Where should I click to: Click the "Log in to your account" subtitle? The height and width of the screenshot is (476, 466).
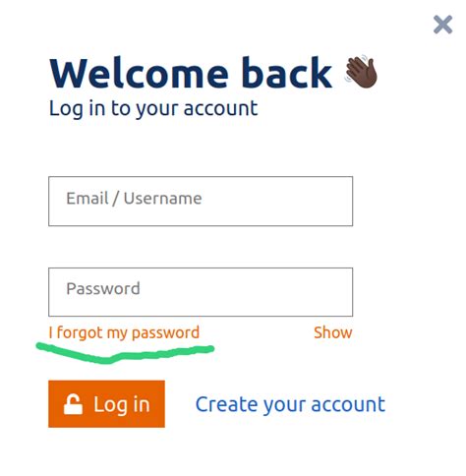click(x=153, y=109)
